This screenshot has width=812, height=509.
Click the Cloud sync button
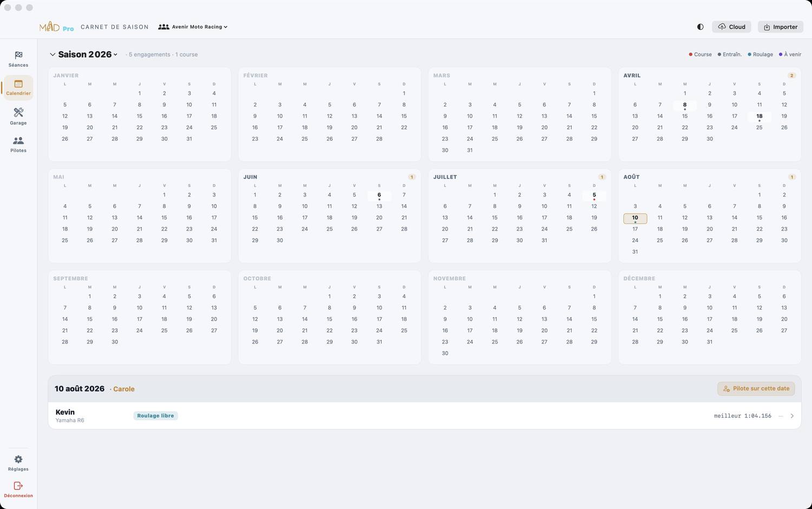click(731, 27)
